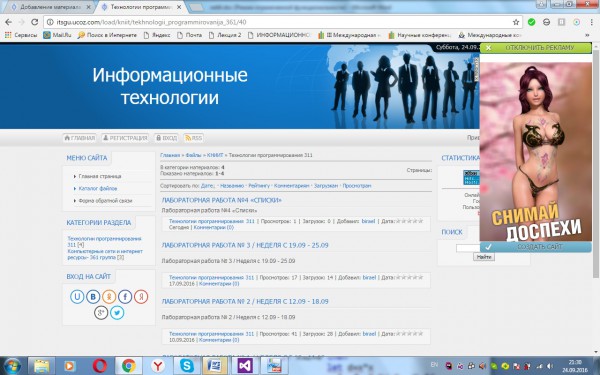600x375 pixels.
Task: Open category Компьютерные сети и интернет ресурсы
Action: (x=105, y=254)
